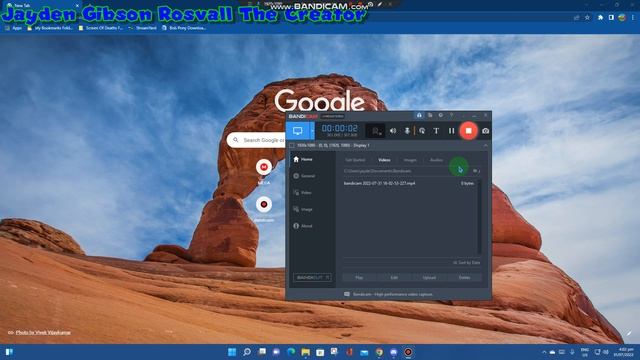Switch to Audios tab
The image size is (640, 360).
tap(436, 160)
